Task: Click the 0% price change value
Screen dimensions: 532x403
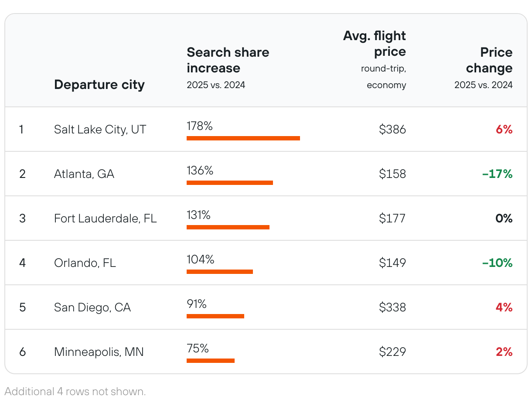Action: [x=504, y=219]
